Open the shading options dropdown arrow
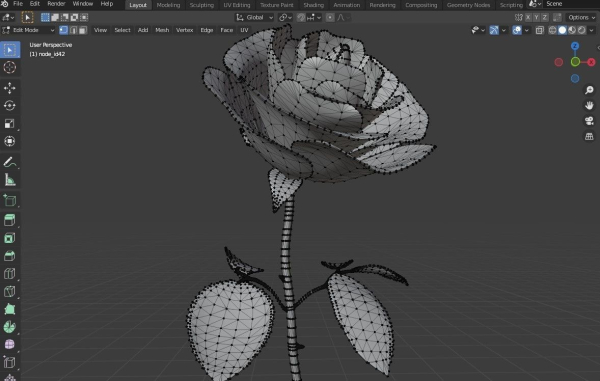 [x=592, y=30]
